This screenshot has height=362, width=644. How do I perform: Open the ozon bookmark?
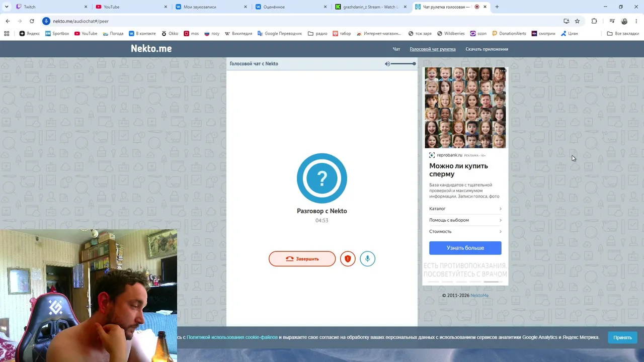[x=478, y=34]
